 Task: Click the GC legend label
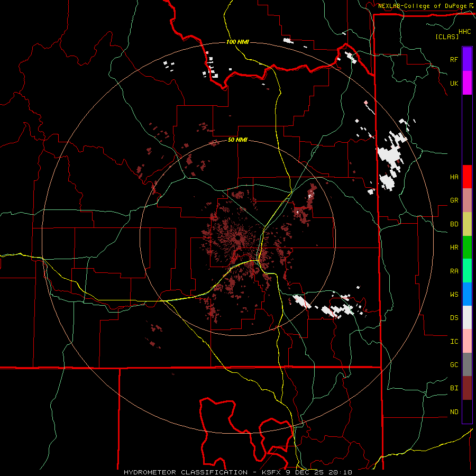[454, 365]
